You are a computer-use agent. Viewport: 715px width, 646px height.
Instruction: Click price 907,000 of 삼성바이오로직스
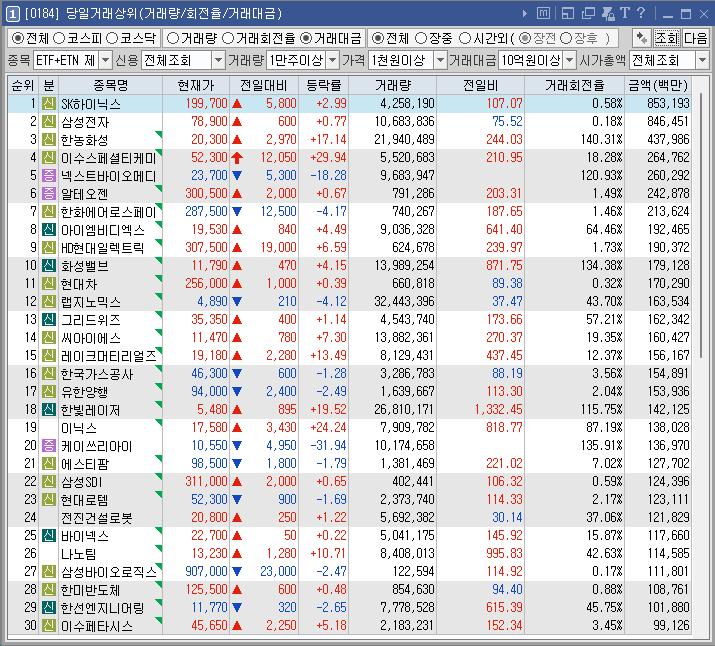point(206,571)
